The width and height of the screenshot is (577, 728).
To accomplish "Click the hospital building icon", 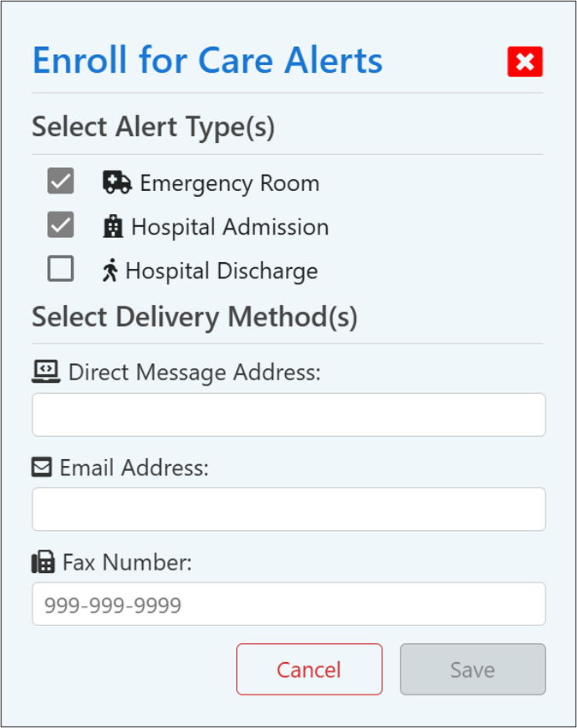I will pos(112,227).
